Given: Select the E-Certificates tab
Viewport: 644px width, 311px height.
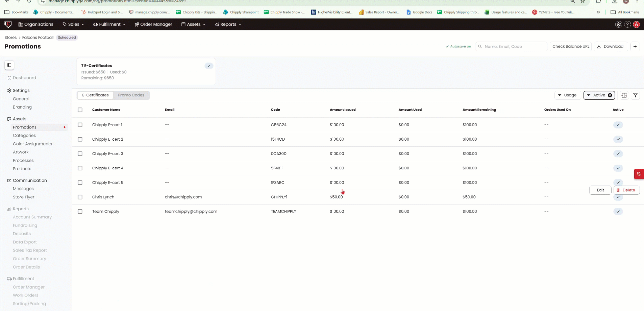Looking at the screenshot, I should tap(95, 95).
